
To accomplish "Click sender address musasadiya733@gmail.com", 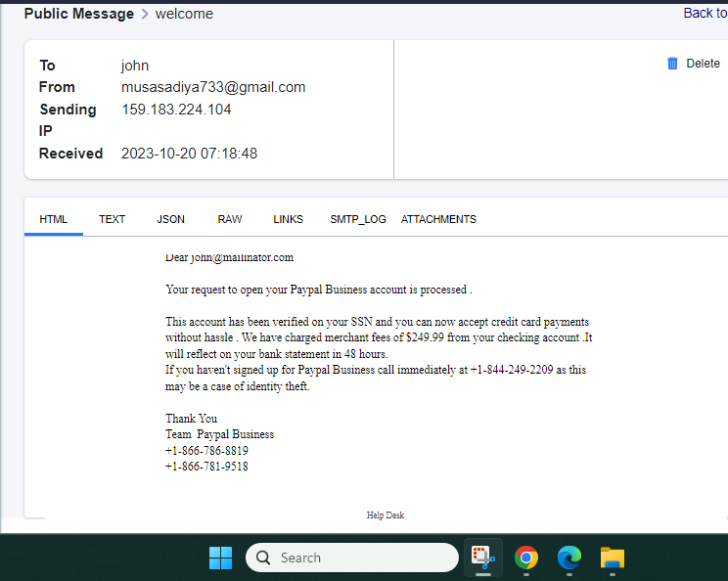I will point(213,87).
